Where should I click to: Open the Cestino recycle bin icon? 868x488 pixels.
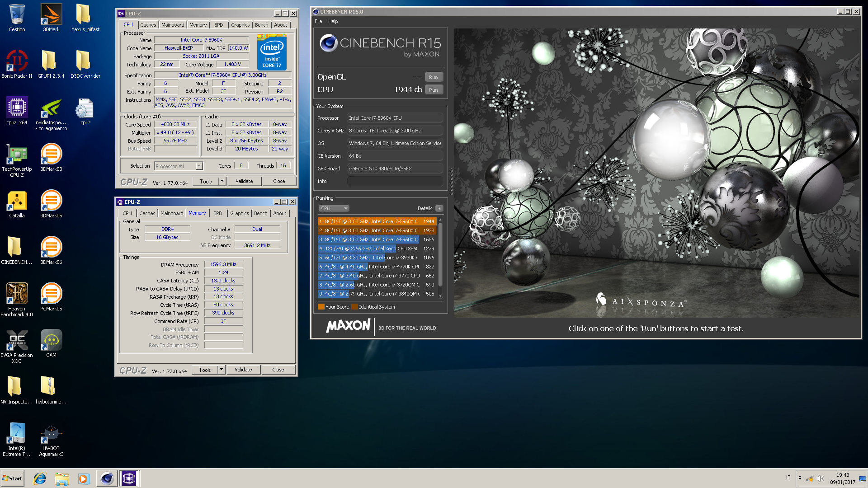17,18
